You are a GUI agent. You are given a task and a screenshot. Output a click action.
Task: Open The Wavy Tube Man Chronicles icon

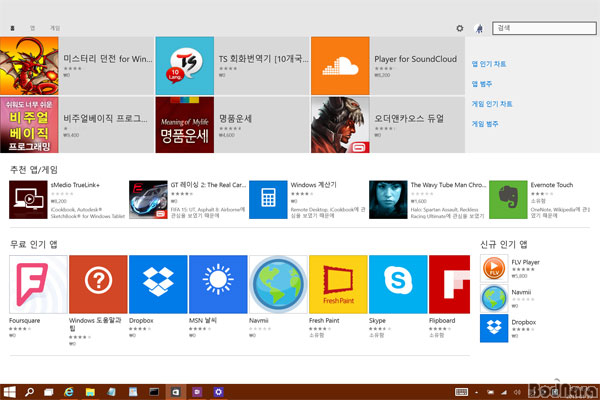coord(388,199)
